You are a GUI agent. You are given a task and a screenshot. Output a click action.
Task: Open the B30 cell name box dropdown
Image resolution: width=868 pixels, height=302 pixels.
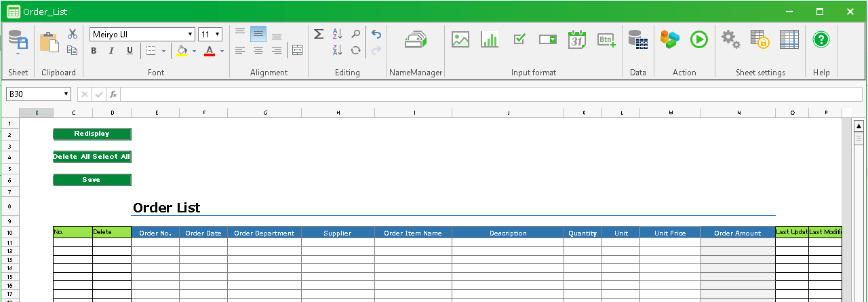(66, 94)
